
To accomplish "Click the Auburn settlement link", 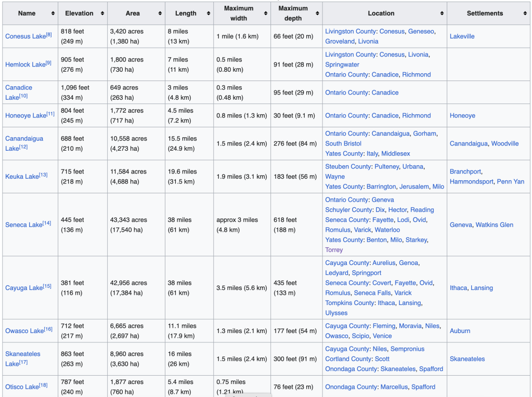I will [460, 331].
